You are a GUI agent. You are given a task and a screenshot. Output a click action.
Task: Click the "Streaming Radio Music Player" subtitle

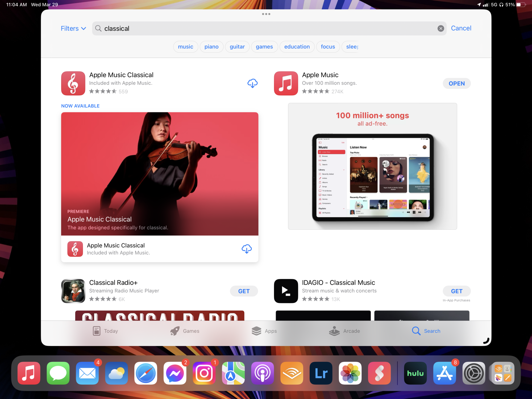tap(124, 291)
